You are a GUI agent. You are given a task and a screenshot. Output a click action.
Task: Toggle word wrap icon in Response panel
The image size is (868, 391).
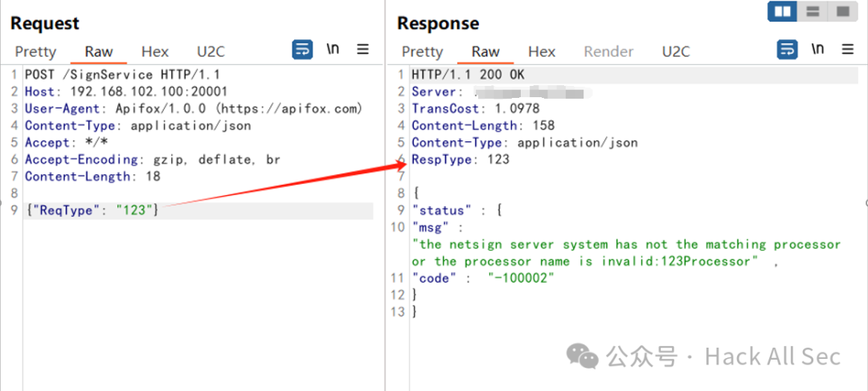(788, 50)
